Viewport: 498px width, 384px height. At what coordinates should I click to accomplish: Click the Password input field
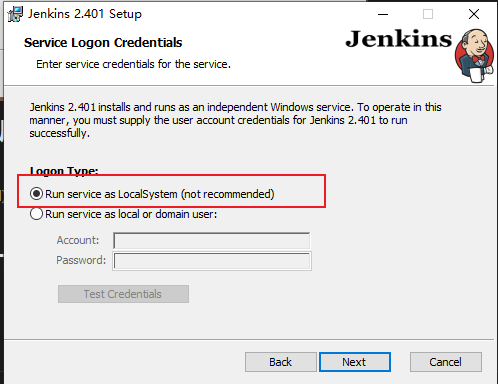[x=212, y=261]
